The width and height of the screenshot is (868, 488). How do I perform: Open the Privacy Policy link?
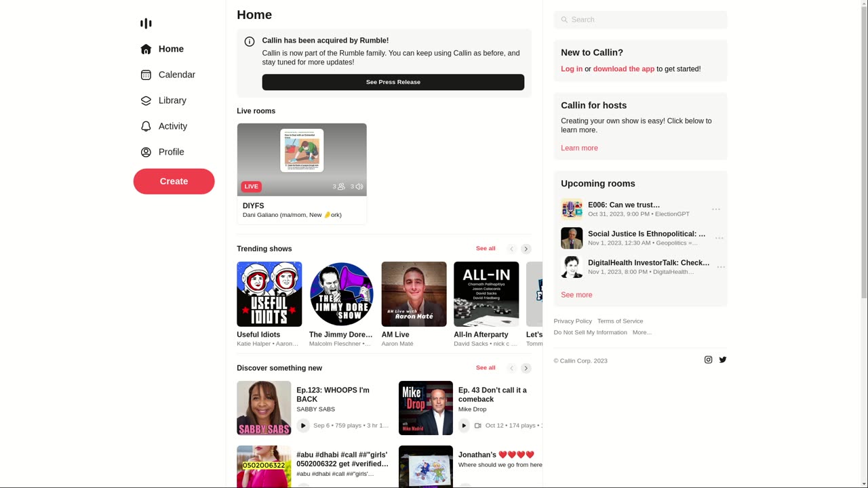(573, 321)
